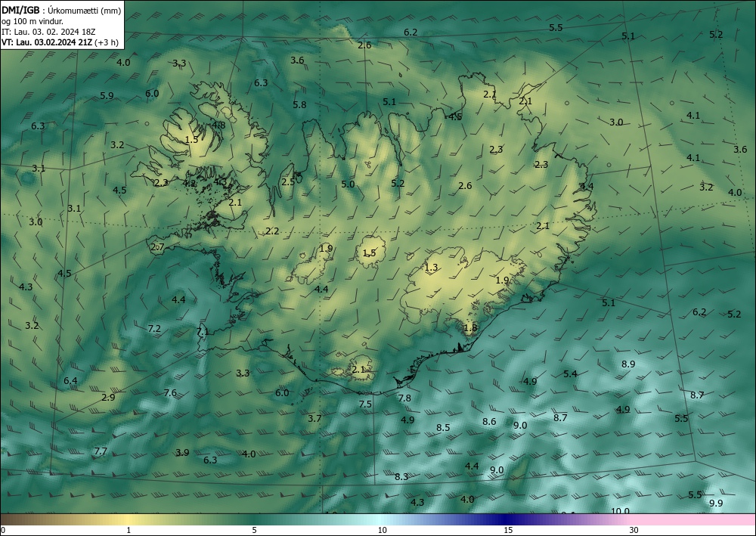Viewport: 756px width, 536px height.
Task: Click the '5' tick label on the color scale
Action: (x=254, y=530)
